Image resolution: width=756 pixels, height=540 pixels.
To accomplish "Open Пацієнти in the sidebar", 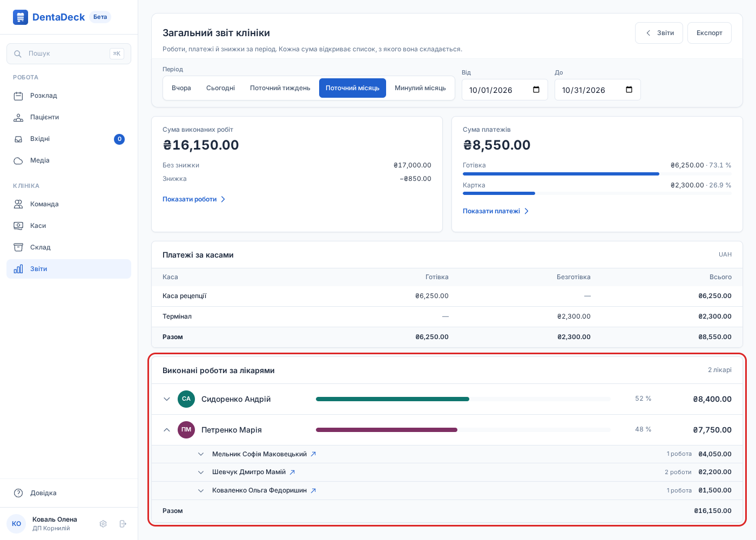I will (x=69, y=117).
